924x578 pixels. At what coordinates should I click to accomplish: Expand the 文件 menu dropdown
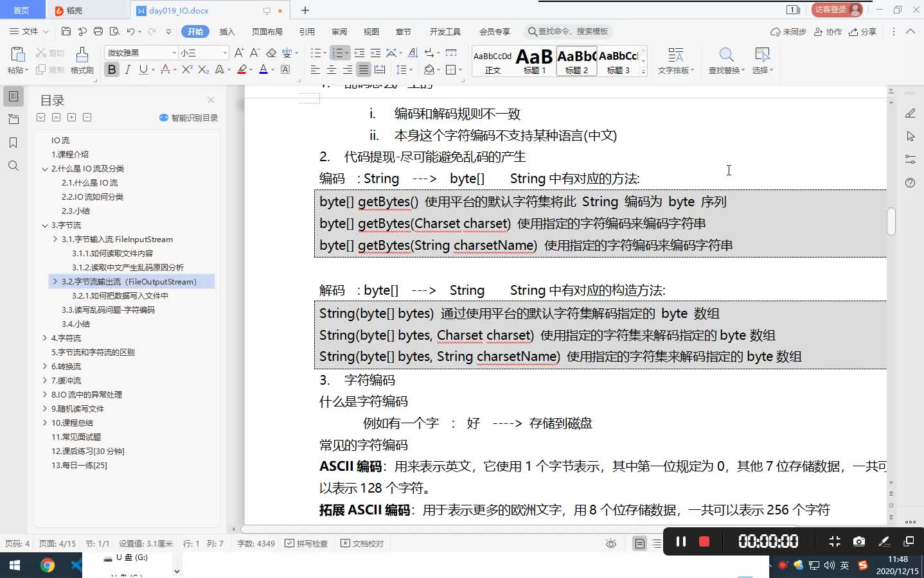[x=29, y=31]
